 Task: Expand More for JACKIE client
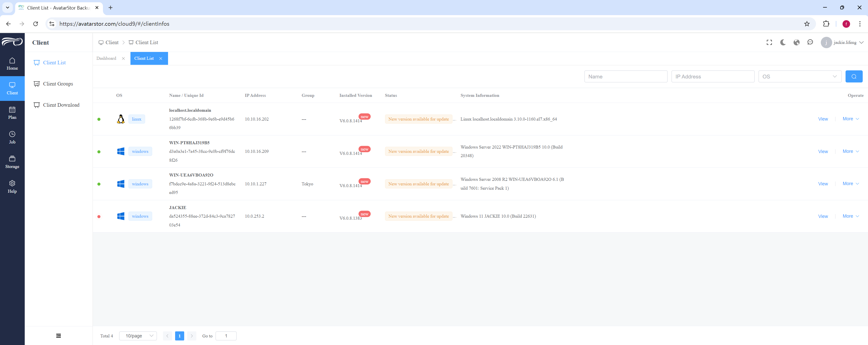click(x=851, y=216)
